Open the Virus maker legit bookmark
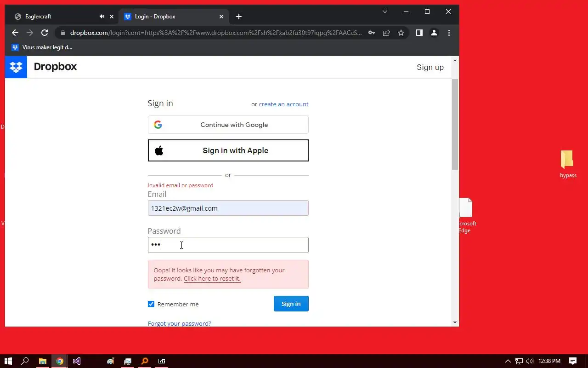Viewport: 588px width, 368px height. coord(42,47)
